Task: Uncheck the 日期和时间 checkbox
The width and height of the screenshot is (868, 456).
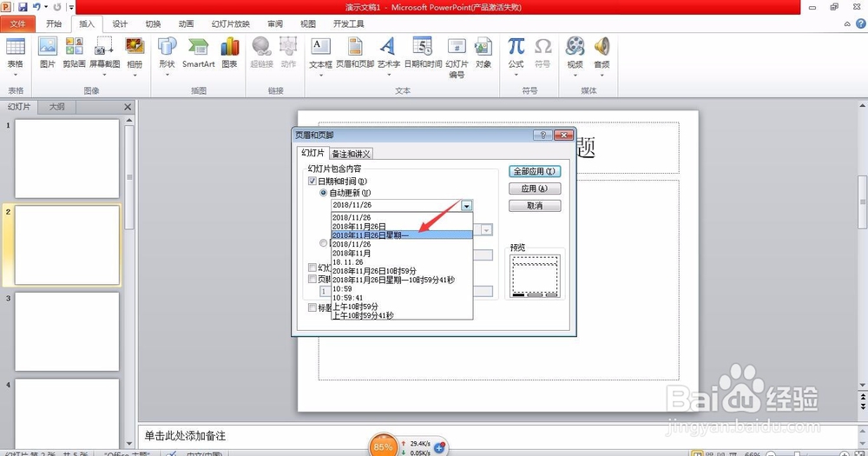Action: point(312,182)
